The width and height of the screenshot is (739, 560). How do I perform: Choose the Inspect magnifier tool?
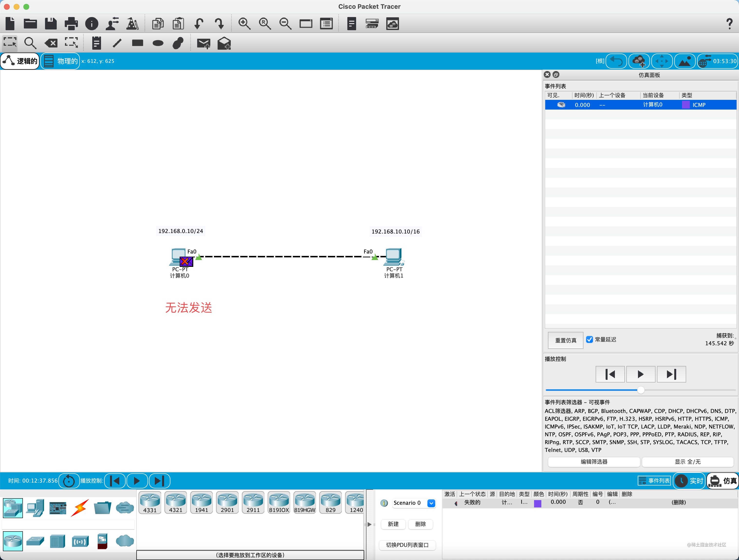click(x=30, y=43)
